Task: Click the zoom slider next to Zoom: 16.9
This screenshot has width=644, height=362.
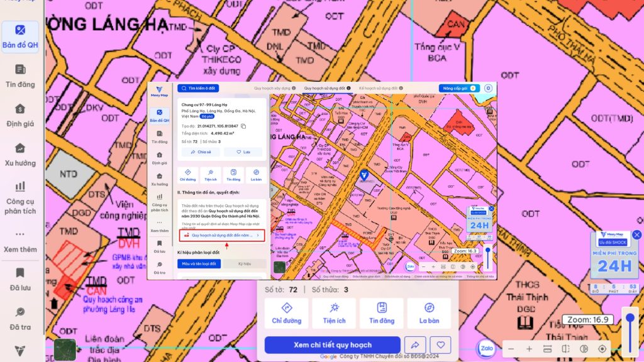Action: pos(630,331)
